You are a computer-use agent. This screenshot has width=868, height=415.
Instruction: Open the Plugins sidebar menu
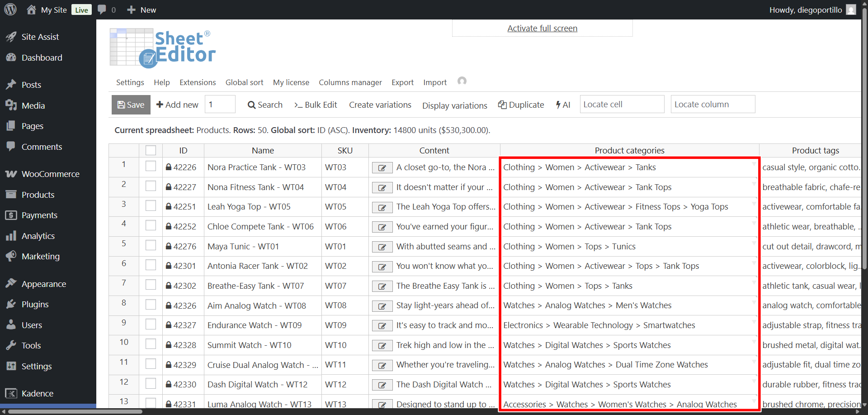[35, 305]
